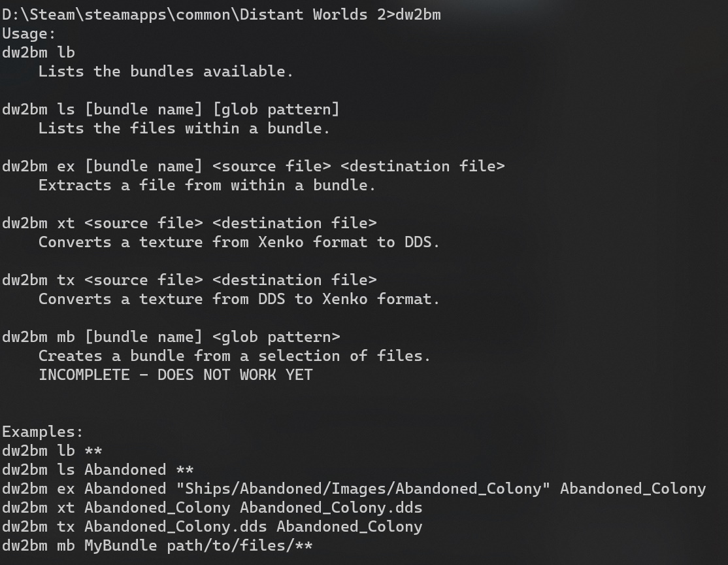Click the 'dw2bm xt' usage line
Image resolution: width=728 pixels, height=565 pixels.
point(190,223)
